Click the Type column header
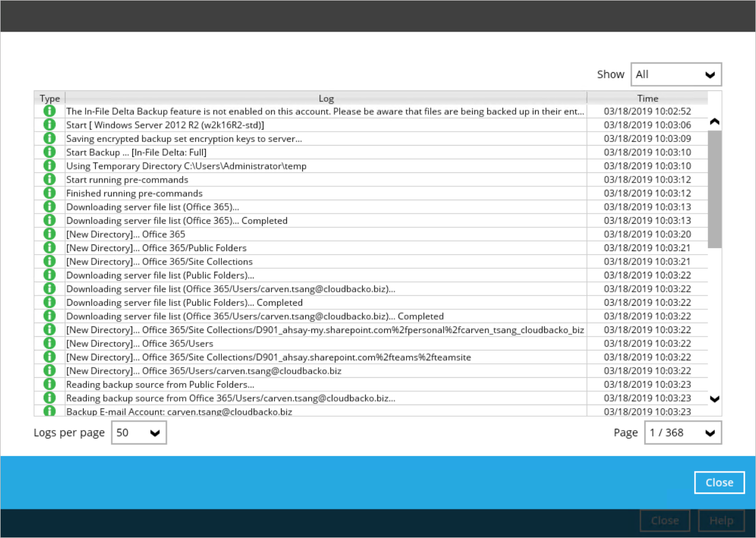 point(50,98)
